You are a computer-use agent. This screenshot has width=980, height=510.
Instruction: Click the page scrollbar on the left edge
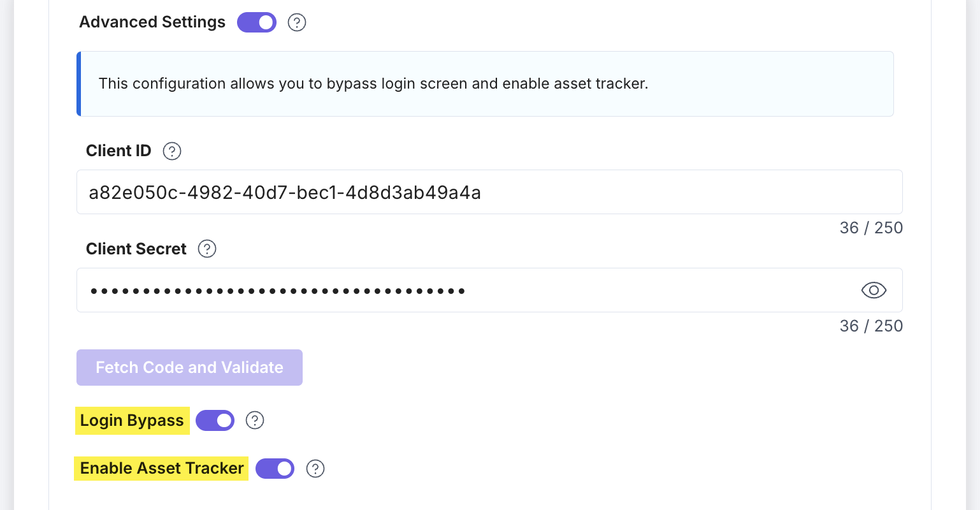[6, 255]
